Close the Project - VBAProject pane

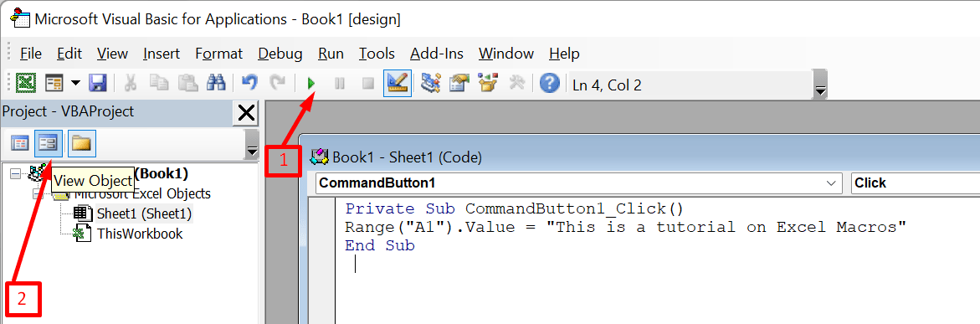tap(247, 113)
